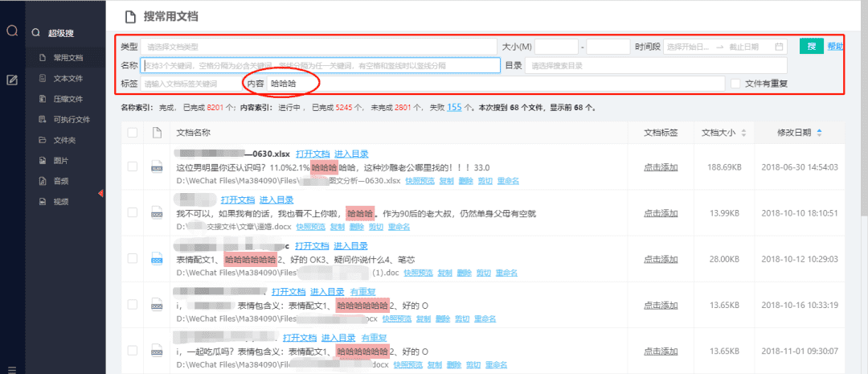Click the document icon beside 搜常用文档 title
This screenshot has height=374, width=868.
coord(129,17)
